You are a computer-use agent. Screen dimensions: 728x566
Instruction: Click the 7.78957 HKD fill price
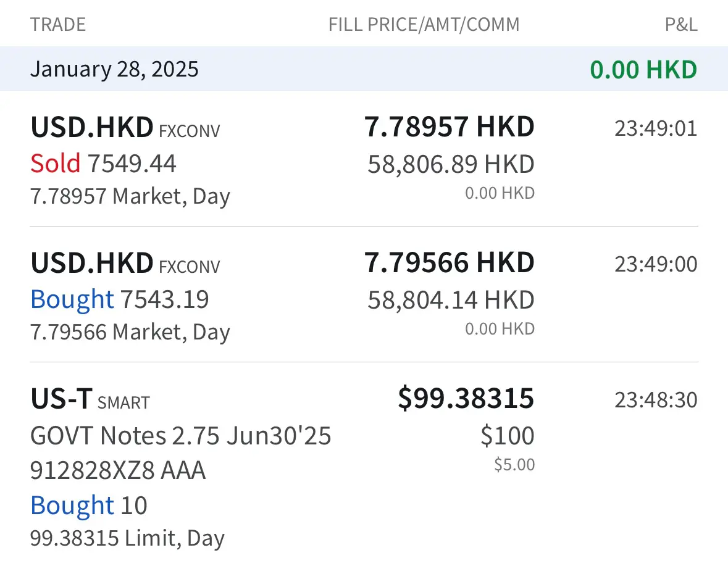coord(449,127)
